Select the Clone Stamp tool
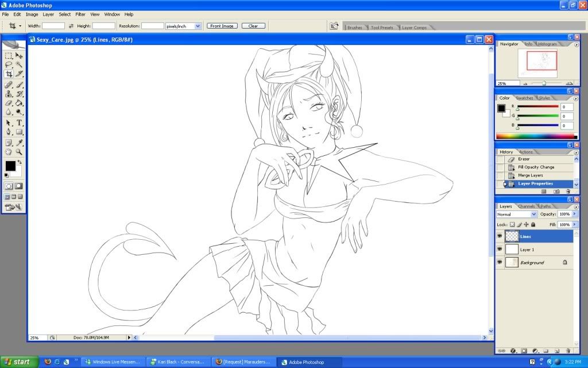588x368 pixels. 9,94
